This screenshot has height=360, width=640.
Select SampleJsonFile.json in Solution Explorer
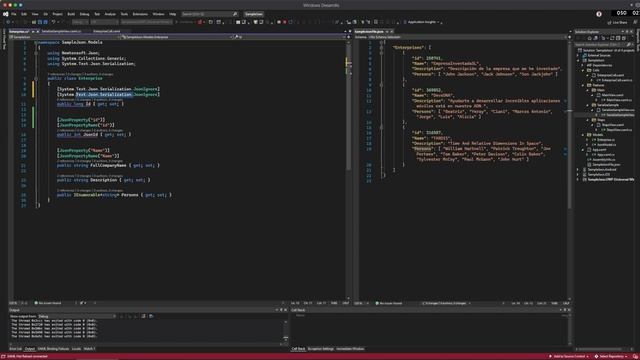point(606,164)
